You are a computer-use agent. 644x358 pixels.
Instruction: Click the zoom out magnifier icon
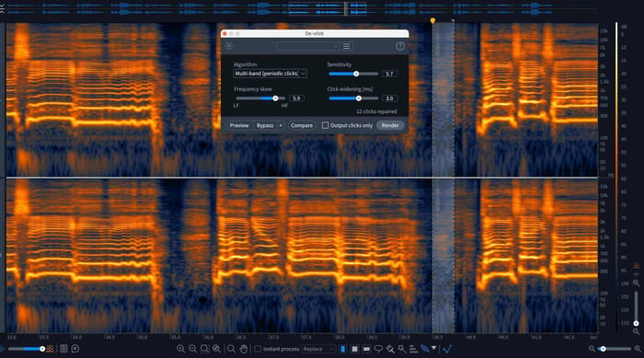coord(192,349)
